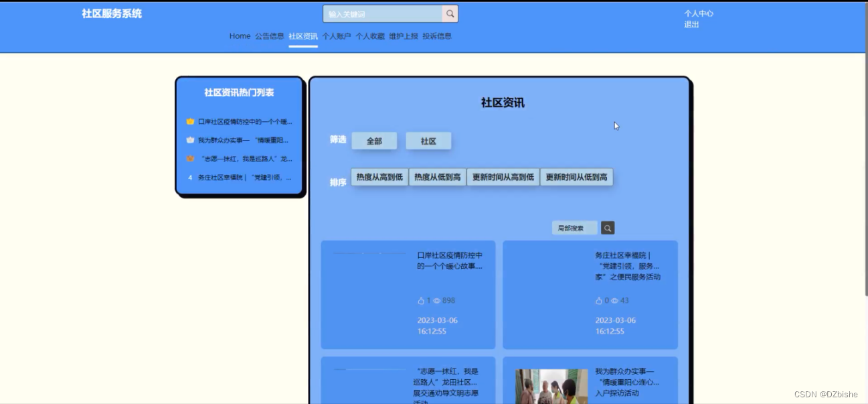
Task: Click thumbs-up icon on 口岸社区疫情防控 card
Action: pos(421,301)
